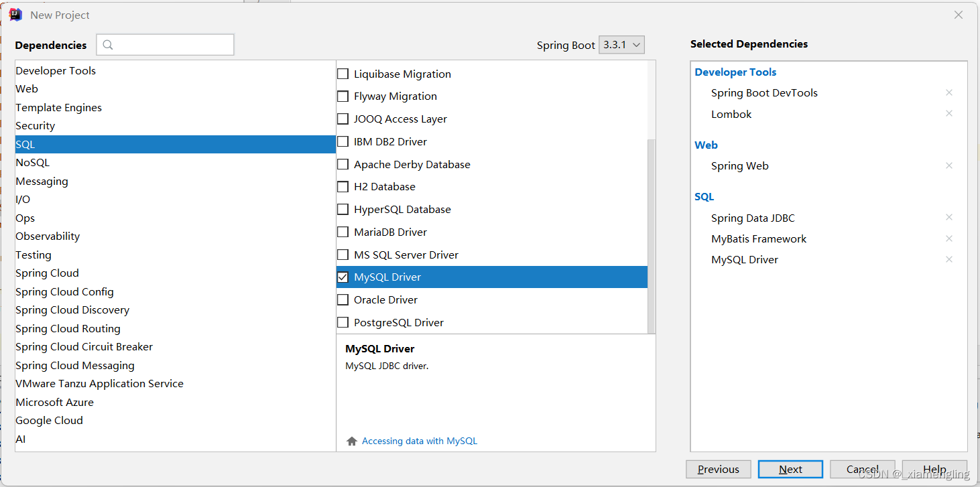Open the Accessing data with MySQL link
Viewport: 980px width, 487px height.
click(x=420, y=441)
